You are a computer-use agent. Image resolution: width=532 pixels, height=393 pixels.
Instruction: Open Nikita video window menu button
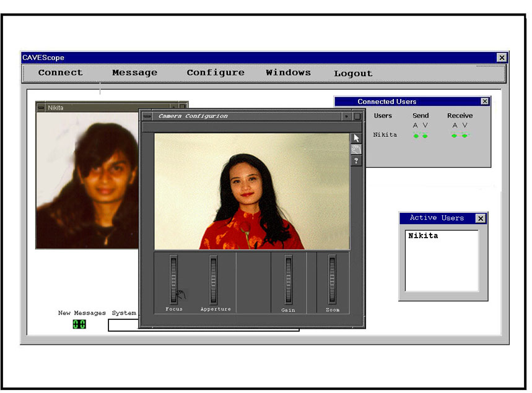(x=41, y=108)
